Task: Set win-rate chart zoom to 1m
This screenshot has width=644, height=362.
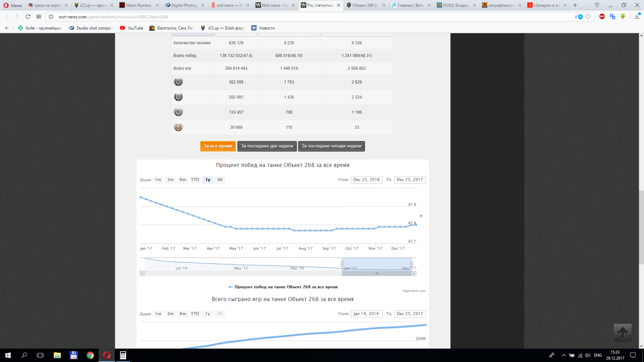Action: point(158,180)
